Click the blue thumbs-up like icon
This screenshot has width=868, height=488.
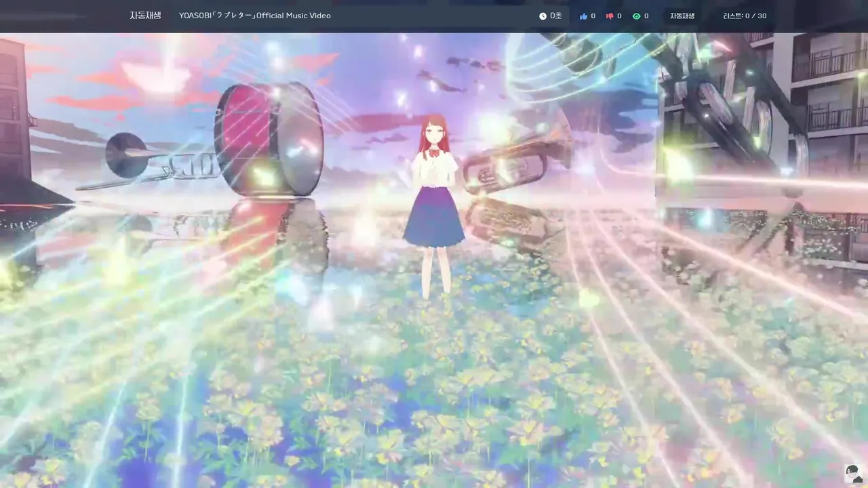point(583,16)
